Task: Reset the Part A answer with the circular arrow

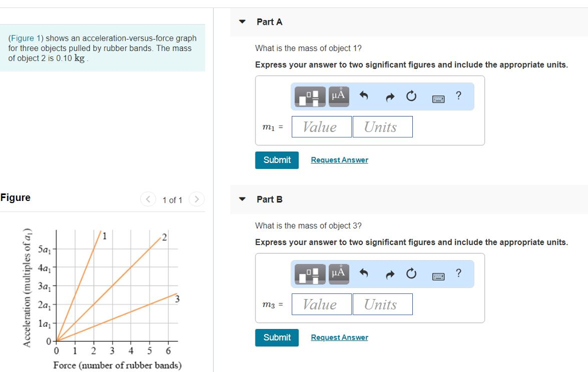Action: [411, 96]
